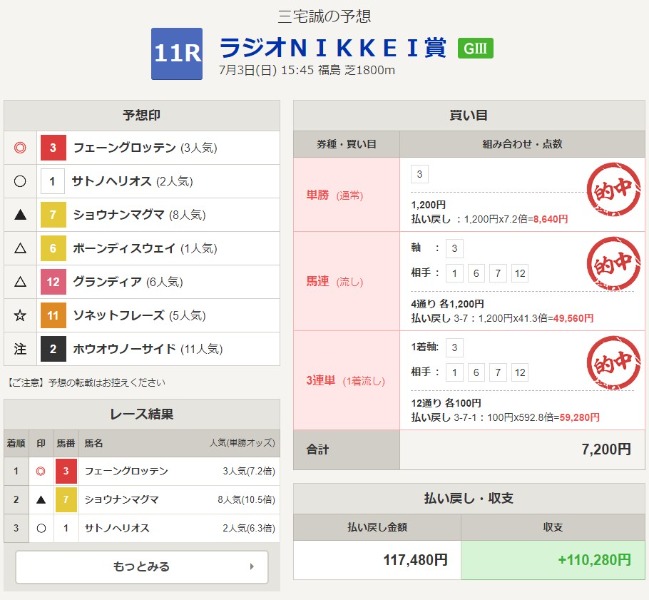Screen dimensions: 649x600
Task: Click the レース結果 panel header
Action: pyautogui.click(x=142, y=414)
